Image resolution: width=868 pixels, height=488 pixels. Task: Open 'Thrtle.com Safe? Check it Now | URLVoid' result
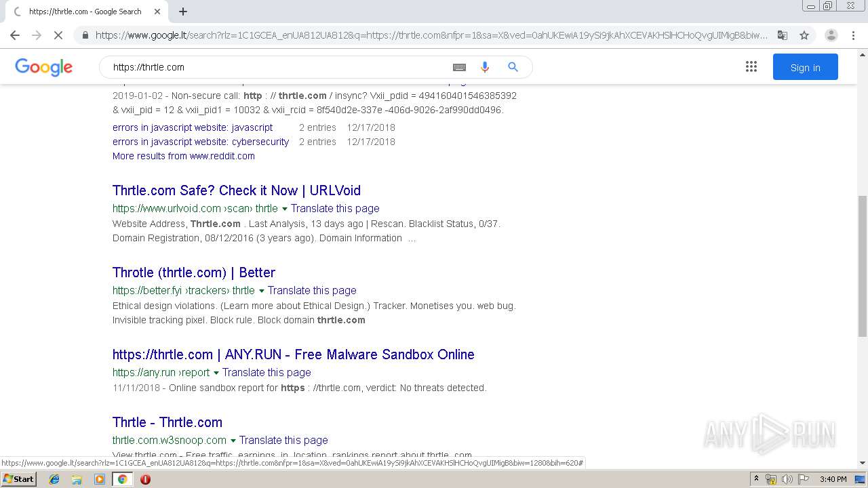tap(237, 190)
